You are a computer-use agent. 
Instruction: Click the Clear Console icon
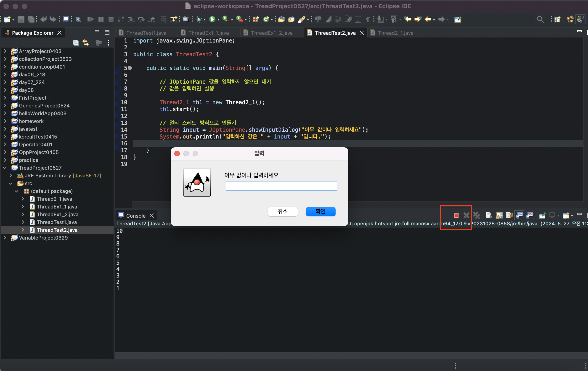click(x=489, y=215)
